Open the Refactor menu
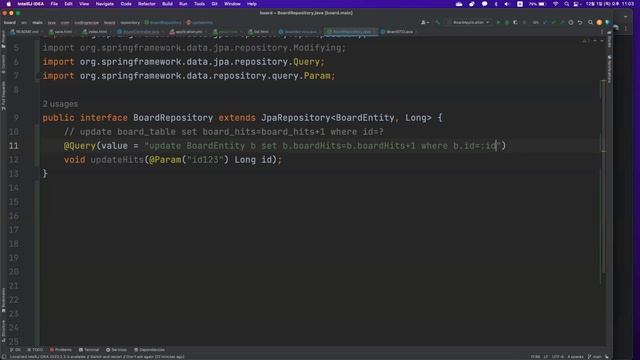The height and width of the screenshot is (360, 640). [147, 4]
